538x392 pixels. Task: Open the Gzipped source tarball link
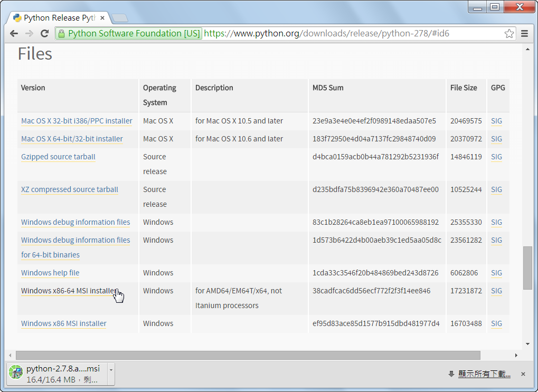pos(58,157)
